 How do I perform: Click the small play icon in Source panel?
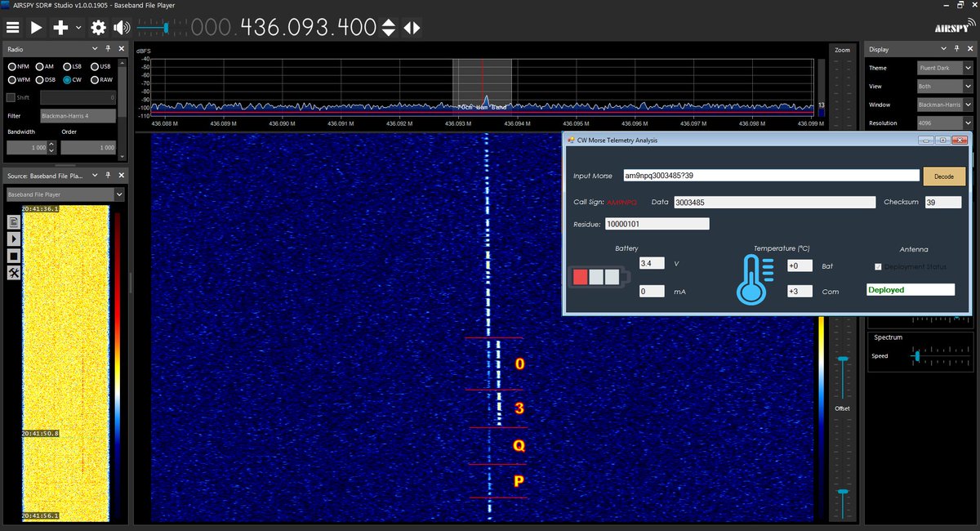pyautogui.click(x=13, y=239)
